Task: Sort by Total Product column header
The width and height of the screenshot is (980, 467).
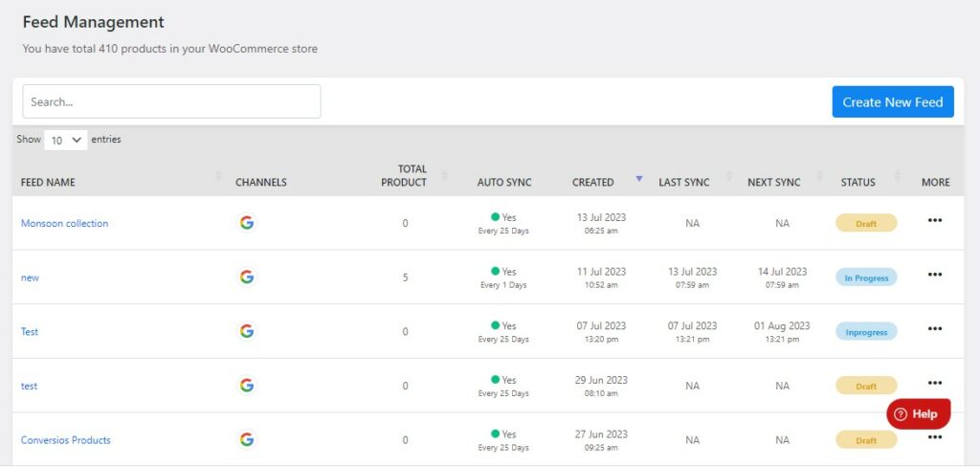Action: 404,176
